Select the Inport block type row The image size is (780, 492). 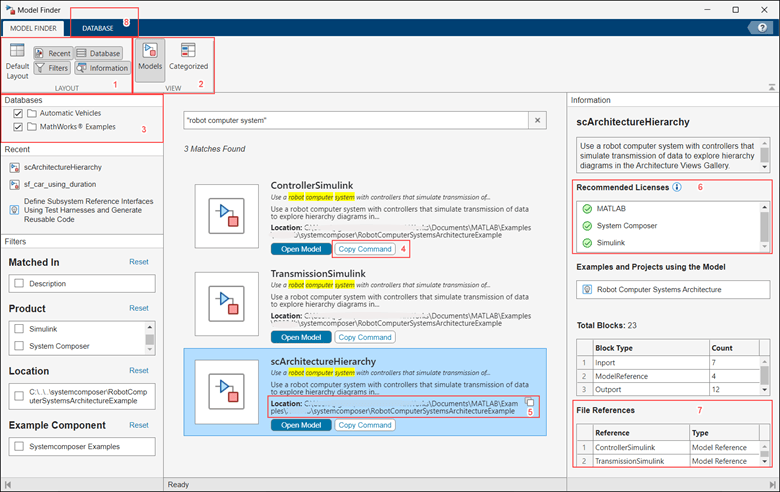(x=668, y=363)
